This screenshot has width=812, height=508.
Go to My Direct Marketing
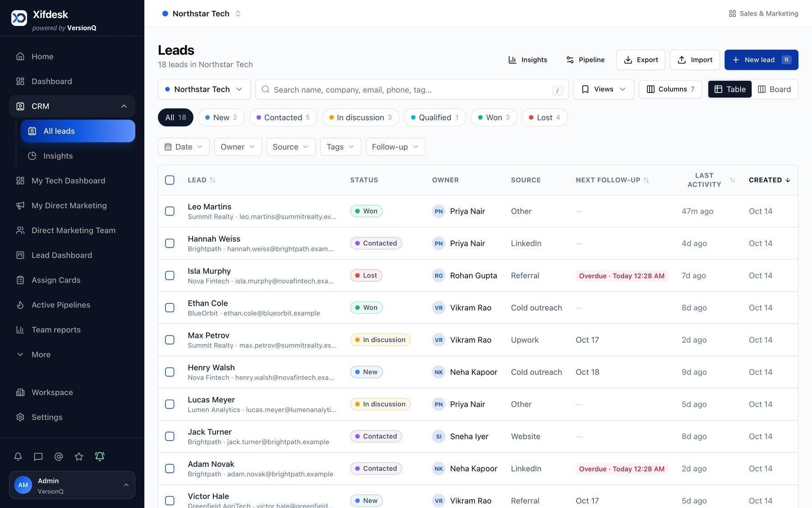coord(72,205)
